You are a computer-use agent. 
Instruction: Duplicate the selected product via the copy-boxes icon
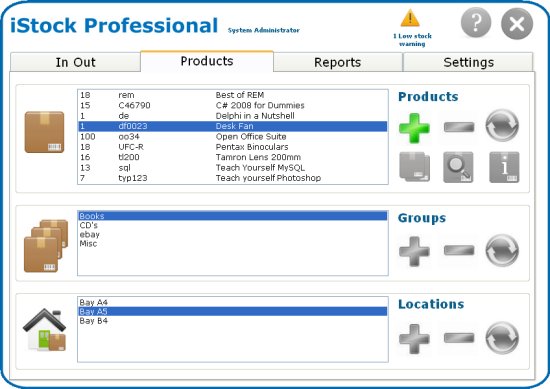(415, 167)
